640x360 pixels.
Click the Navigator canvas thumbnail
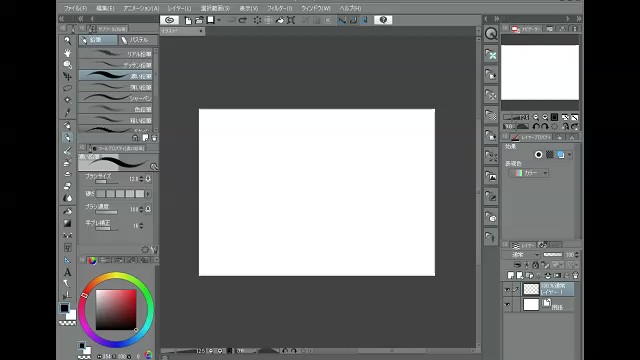(540, 72)
